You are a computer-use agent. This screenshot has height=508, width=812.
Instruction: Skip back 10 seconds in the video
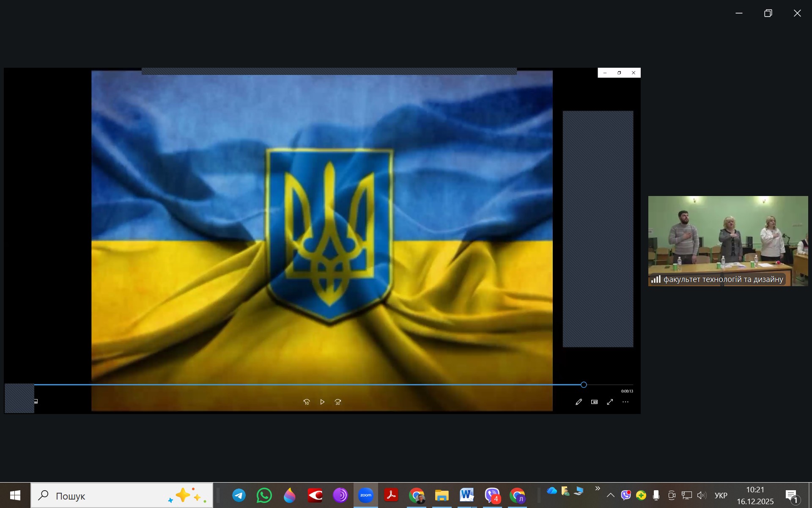[307, 402]
